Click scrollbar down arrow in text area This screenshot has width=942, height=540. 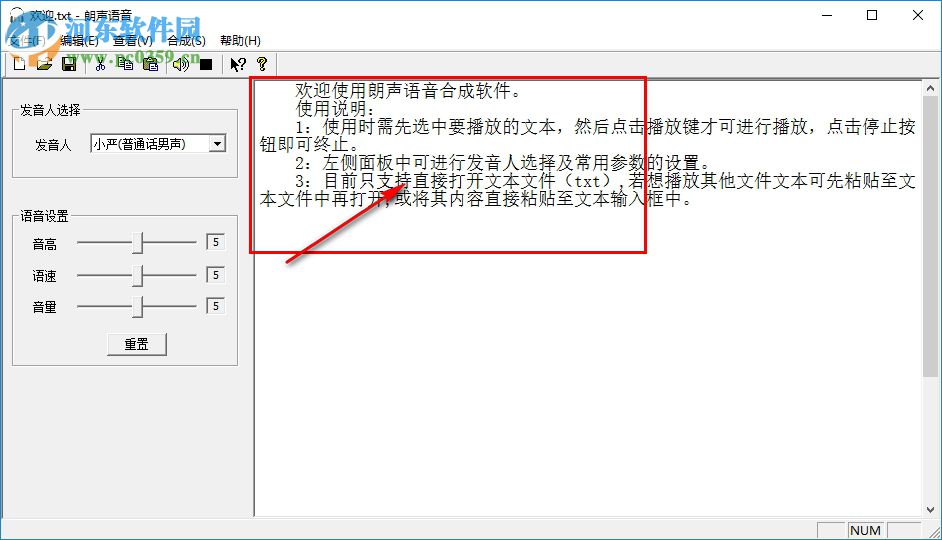[930, 509]
